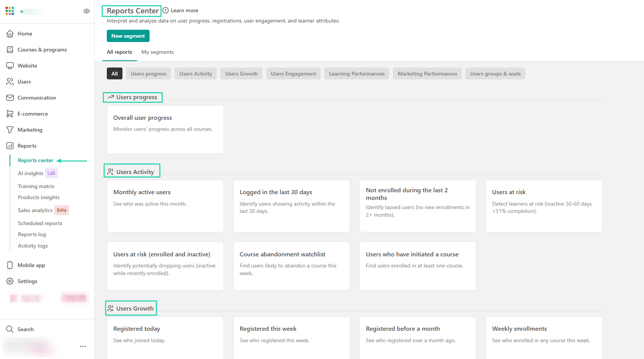Open Registered before a month report

[418, 338]
